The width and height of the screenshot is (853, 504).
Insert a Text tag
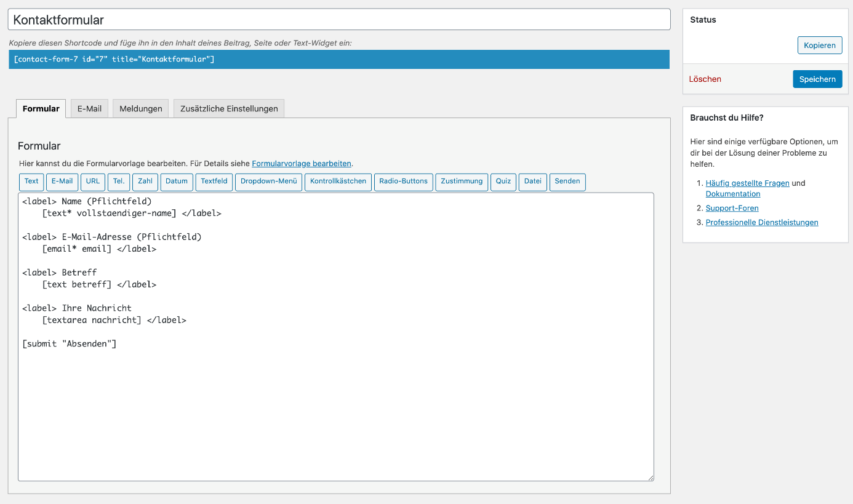pyautogui.click(x=31, y=182)
